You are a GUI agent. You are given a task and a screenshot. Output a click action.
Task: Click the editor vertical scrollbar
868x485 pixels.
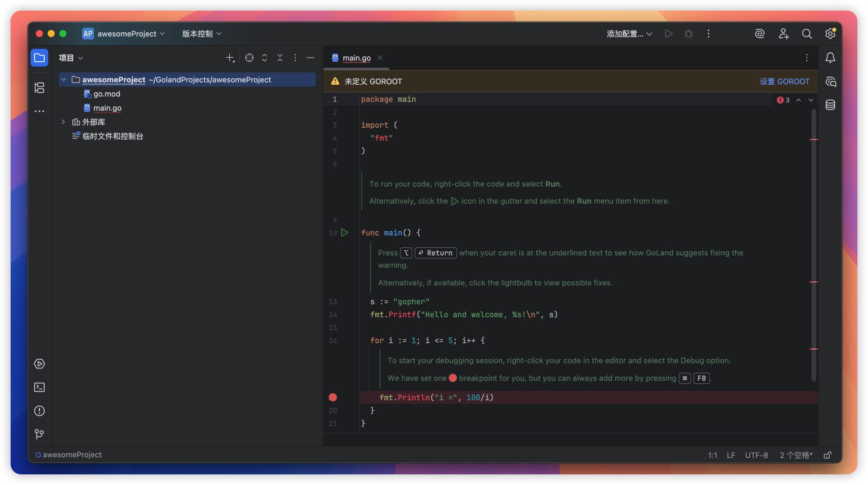(x=814, y=235)
